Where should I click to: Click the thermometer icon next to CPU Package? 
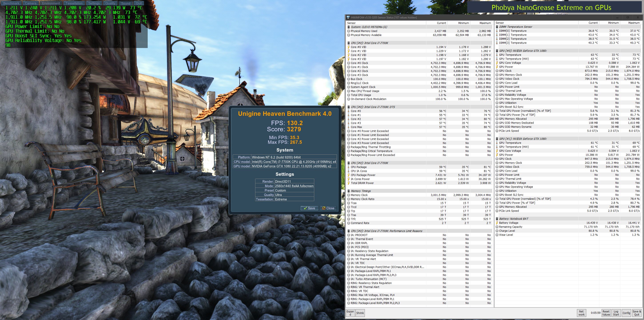tap(348, 167)
